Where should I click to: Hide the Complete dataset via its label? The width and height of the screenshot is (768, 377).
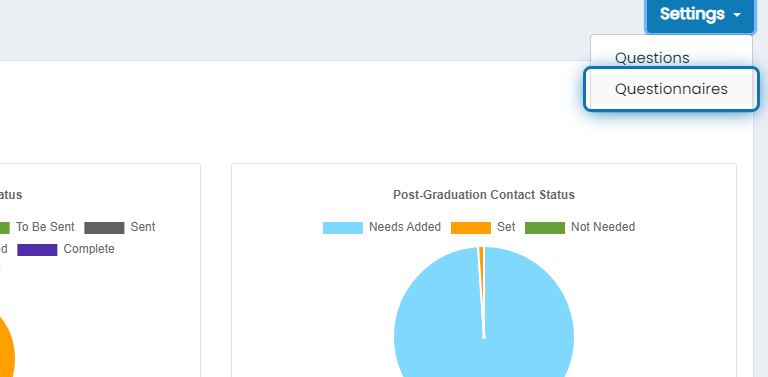click(89, 249)
